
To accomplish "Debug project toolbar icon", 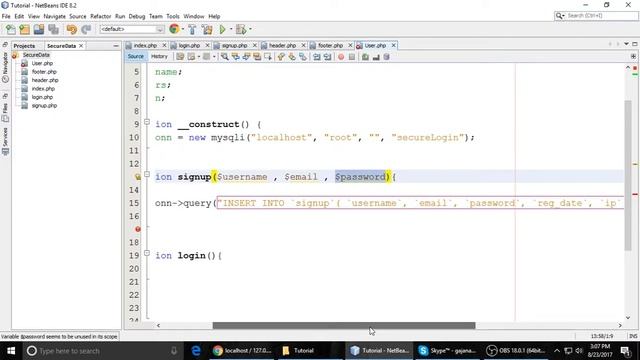I will pyautogui.click(x=241, y=29).
